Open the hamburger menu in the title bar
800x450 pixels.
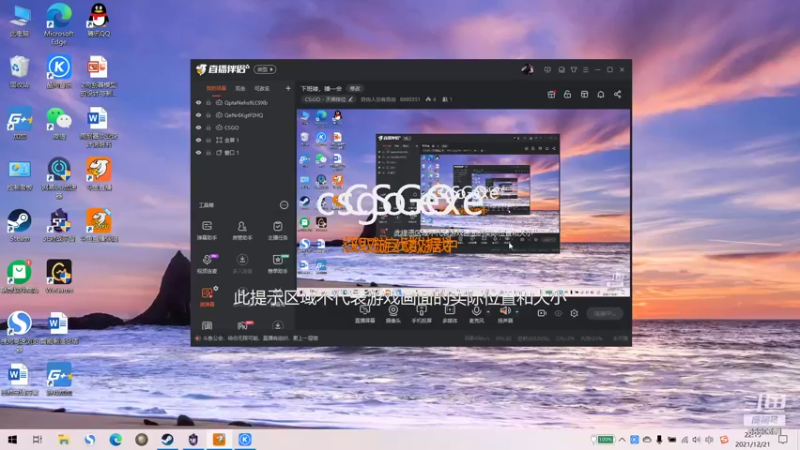coord(586,69)
